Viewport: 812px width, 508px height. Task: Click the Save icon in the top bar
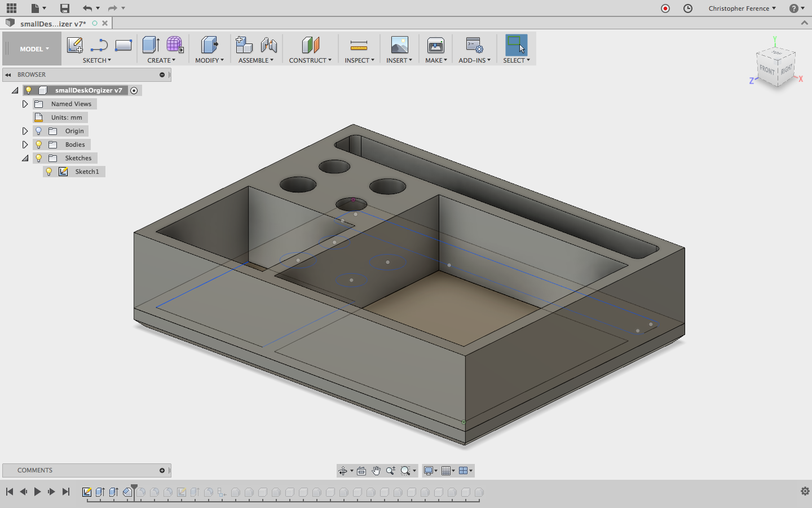(x=65, y=8)
